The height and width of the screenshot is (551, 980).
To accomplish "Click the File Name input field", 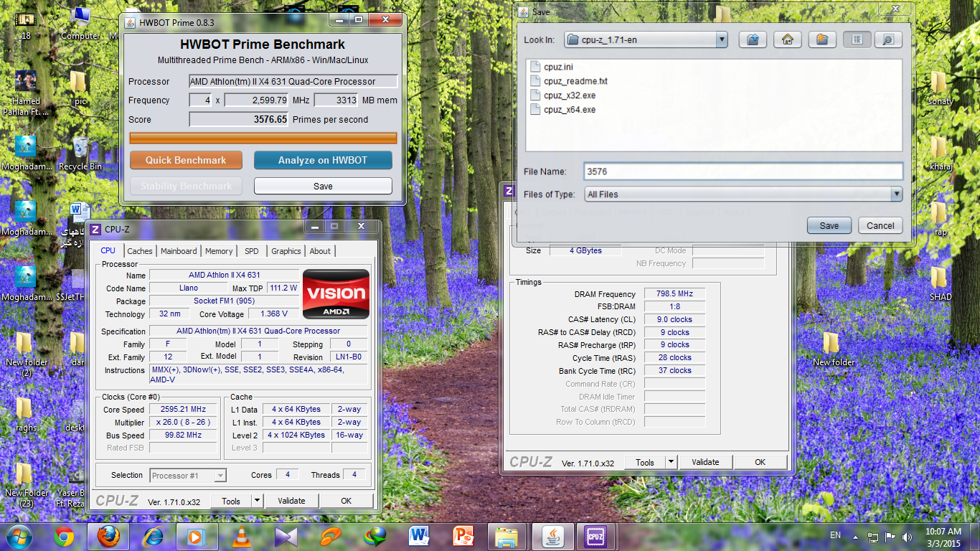I will [x=743, y=171].
